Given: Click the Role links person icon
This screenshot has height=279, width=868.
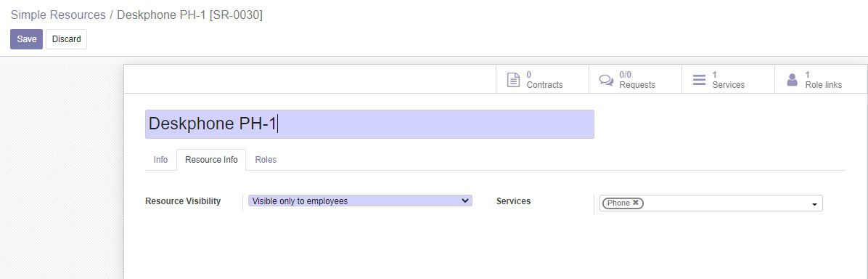Looking at the screenshot, I should click(793, 80).
